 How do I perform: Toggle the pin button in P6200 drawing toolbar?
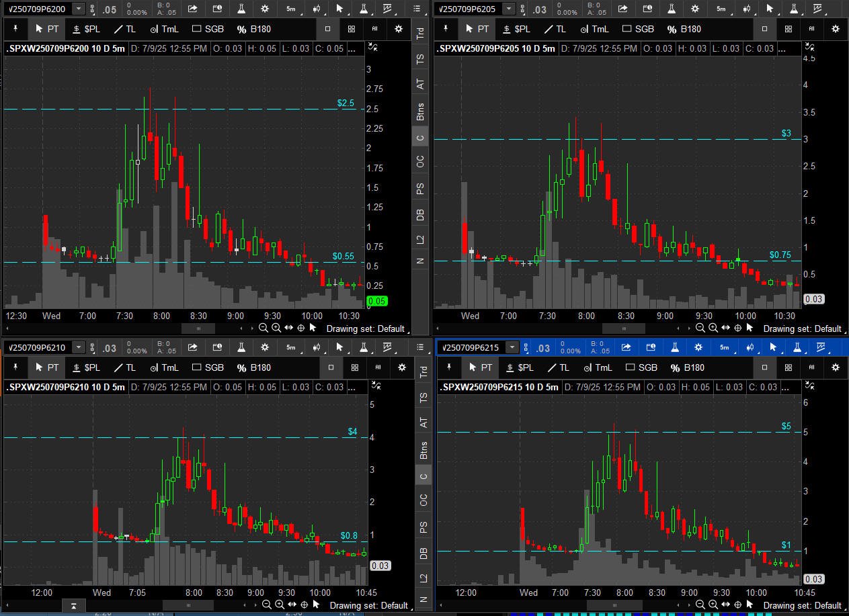pos(16,29)
